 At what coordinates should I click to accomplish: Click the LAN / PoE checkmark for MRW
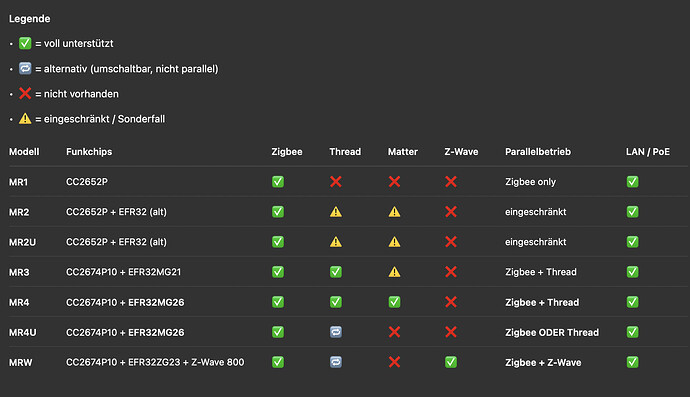632,362
